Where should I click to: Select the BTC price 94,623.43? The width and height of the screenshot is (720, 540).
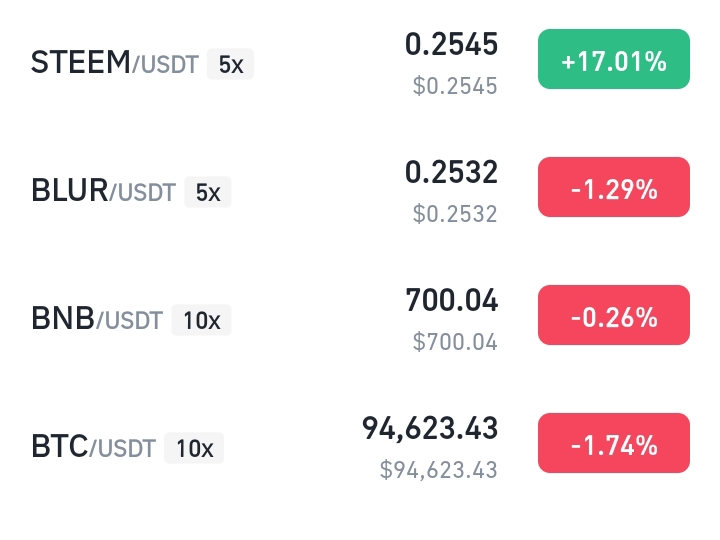point(429,428)
